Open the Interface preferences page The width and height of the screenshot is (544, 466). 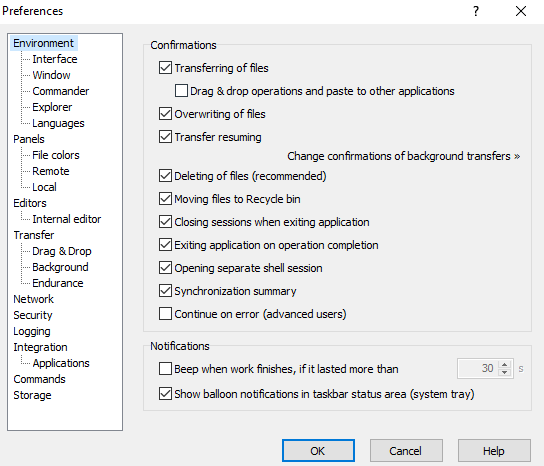(x=55, y=59)
